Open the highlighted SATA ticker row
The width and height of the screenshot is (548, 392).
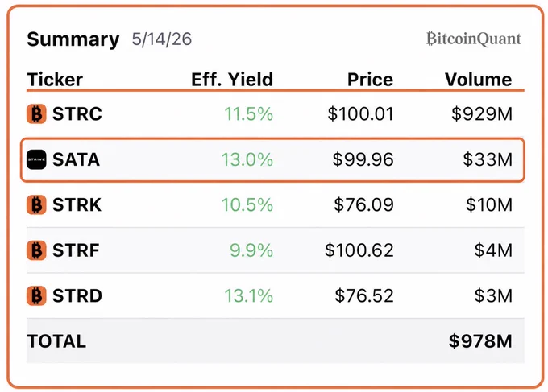pyautogui.click(x=272, y=160)
